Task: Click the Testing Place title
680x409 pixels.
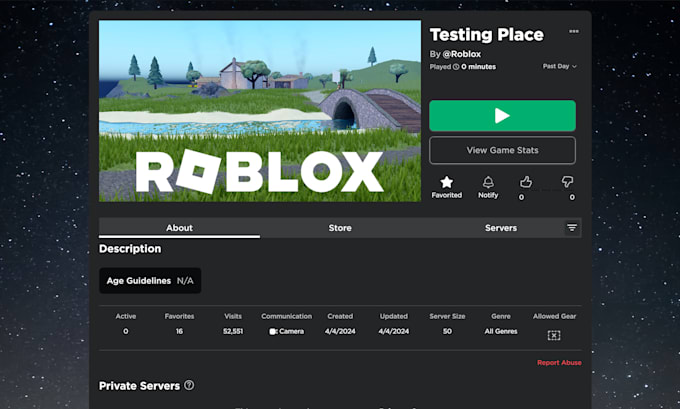Action: 487,35
